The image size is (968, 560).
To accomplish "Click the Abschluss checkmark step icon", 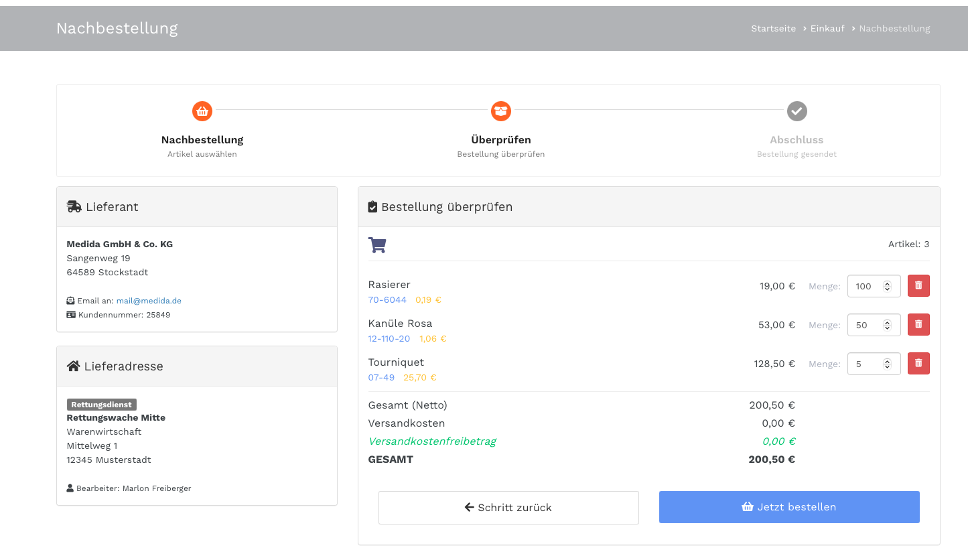I will click(797, 111).
